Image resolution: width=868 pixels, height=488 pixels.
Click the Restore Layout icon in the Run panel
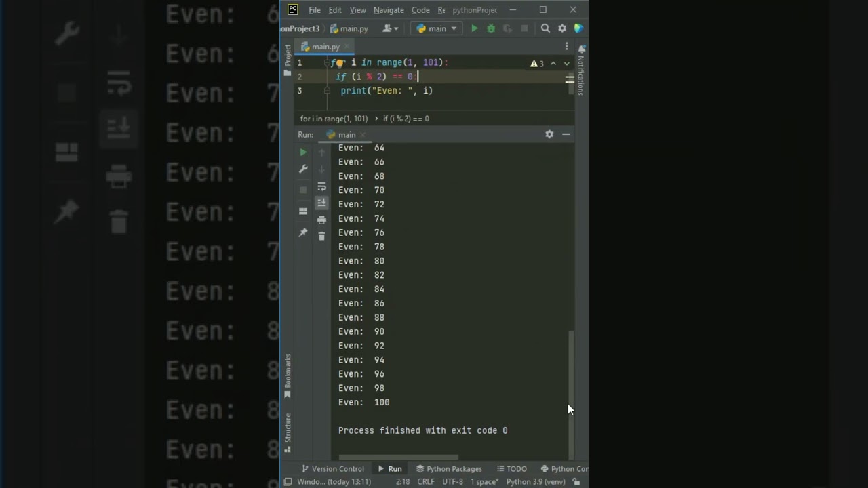[x=303, y=211]
